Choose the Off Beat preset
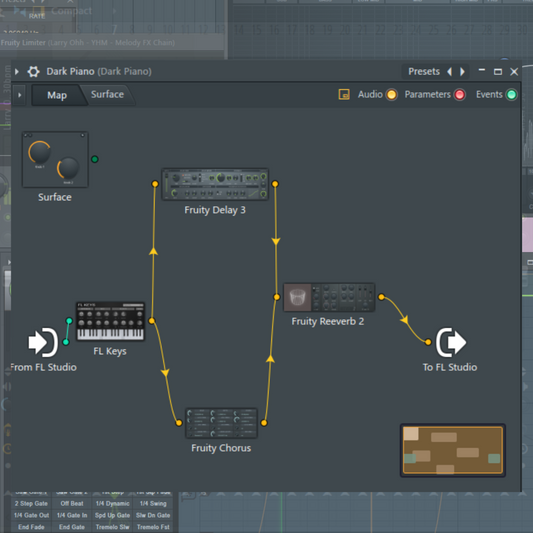533x533 pixels. click(x=72, y=503)
